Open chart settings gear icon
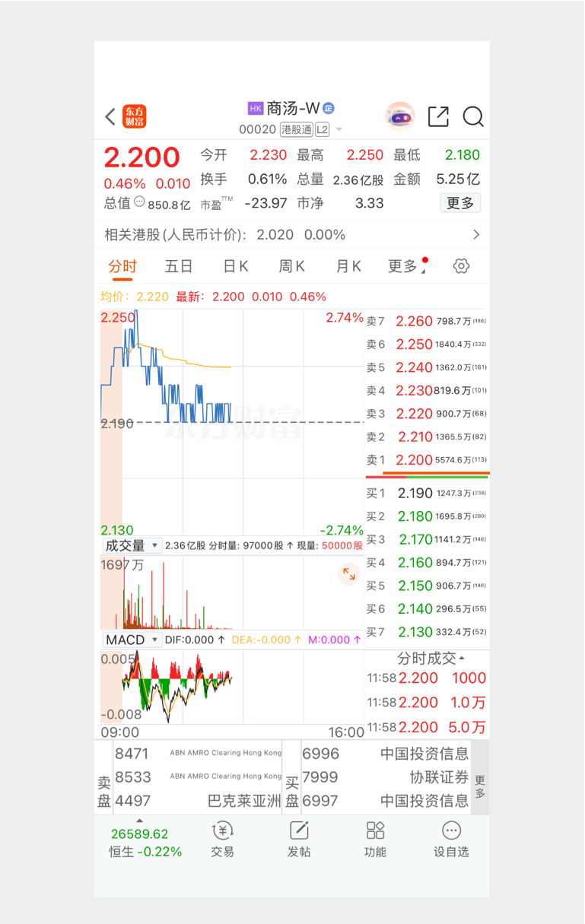Image resolution: width=585 pixels, height=924 pixels. tap(461, 266)
